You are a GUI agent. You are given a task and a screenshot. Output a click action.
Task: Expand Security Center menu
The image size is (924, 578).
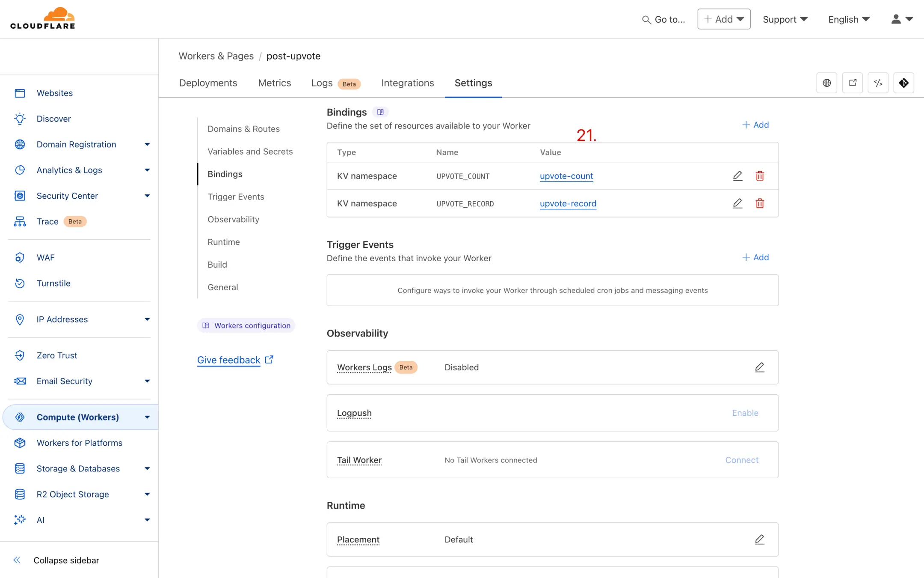pos(147,196)
